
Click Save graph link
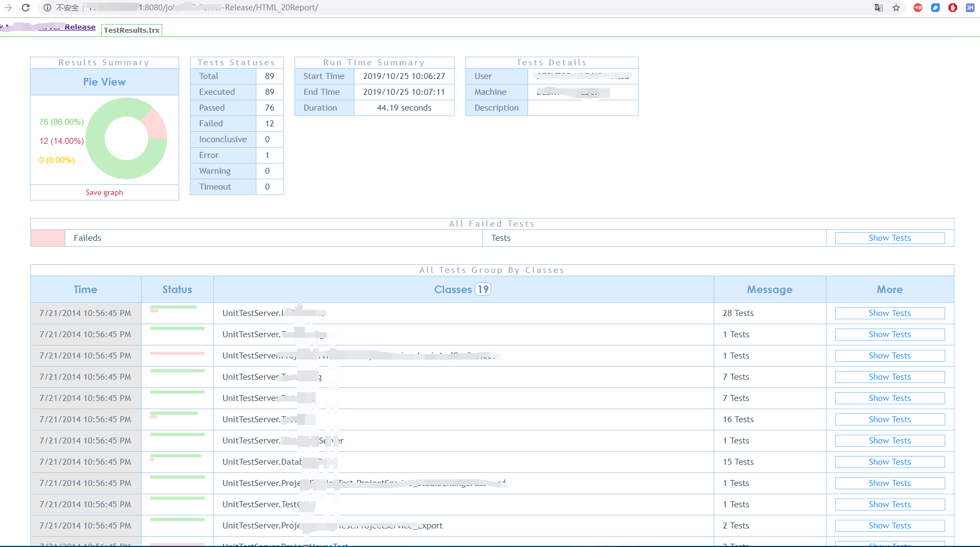[104, 192]
